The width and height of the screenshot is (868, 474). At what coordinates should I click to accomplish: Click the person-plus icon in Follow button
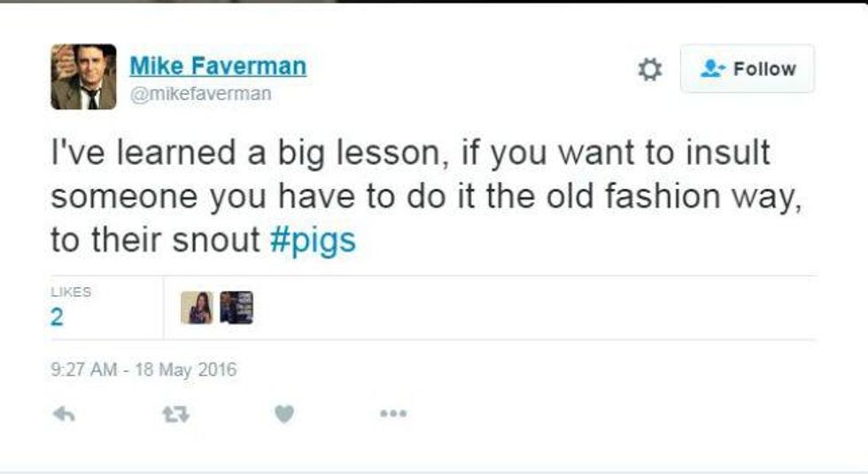click(x=712, y=69)
